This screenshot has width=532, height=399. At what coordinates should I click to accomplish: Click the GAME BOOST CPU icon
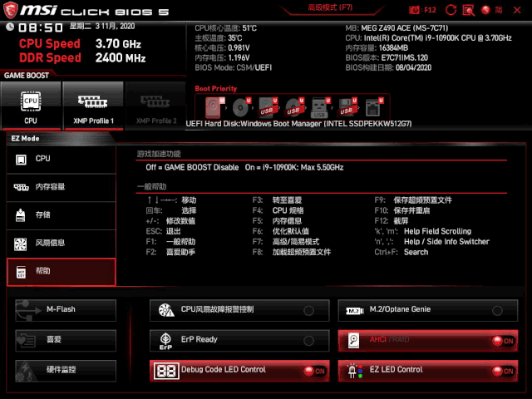coord(31,104)
